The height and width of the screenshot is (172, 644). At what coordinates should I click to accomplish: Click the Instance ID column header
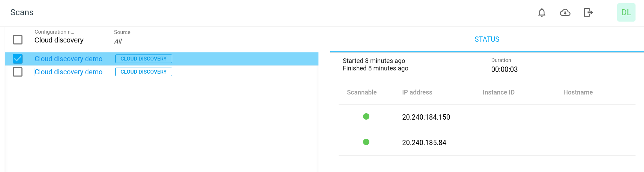click(498, 92)
